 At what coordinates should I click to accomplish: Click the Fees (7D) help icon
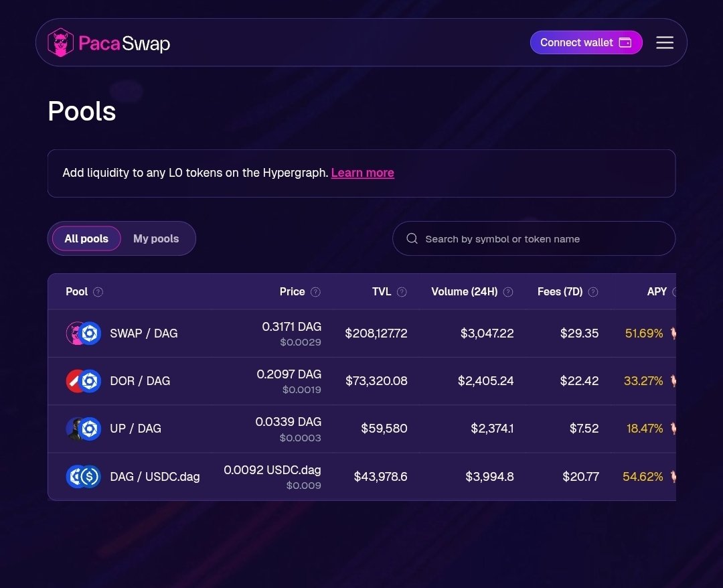[593, 292]
